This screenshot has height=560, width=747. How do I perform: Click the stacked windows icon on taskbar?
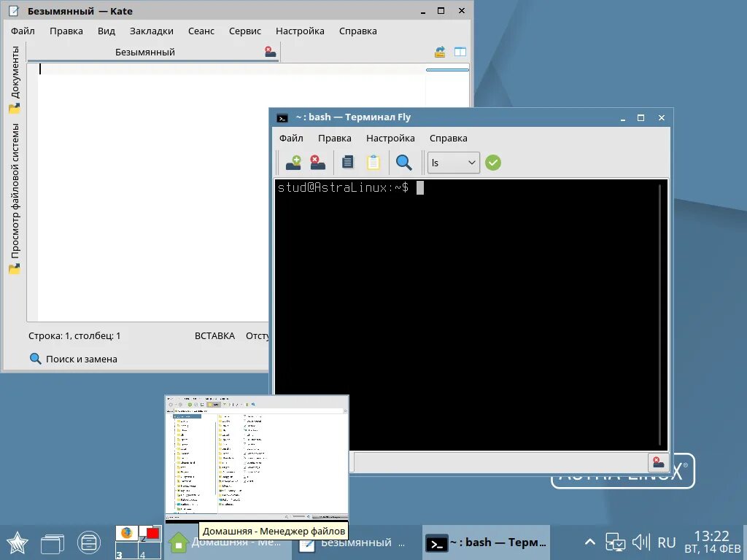tap(53, 542)
